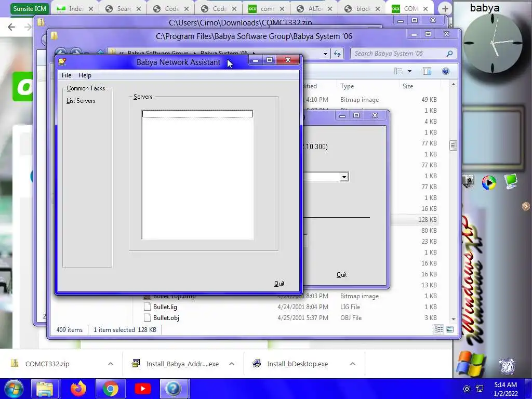Open the Install_Babya_Addr exe download
Image resolution: width=532 pixels, height=399 pixels.
click(182, 364)
